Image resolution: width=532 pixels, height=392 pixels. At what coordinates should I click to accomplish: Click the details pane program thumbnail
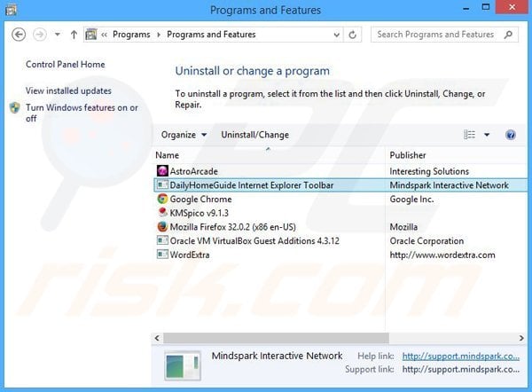(183, 366)
